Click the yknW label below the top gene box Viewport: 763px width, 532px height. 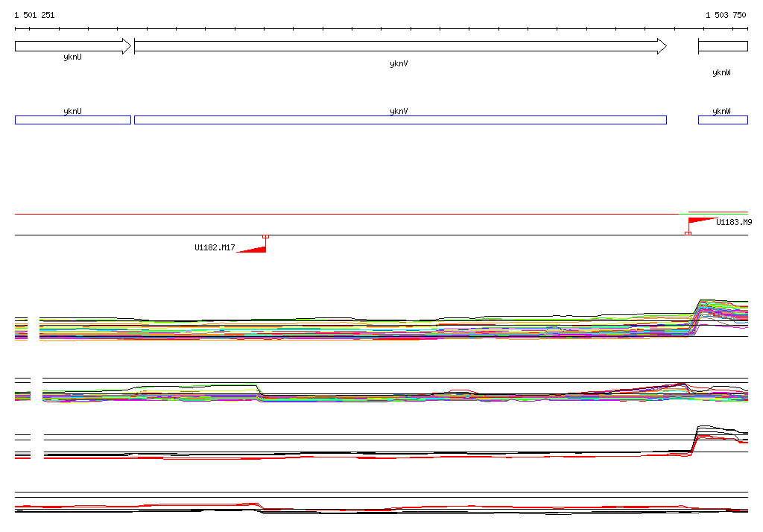click(x=721, y=73)
